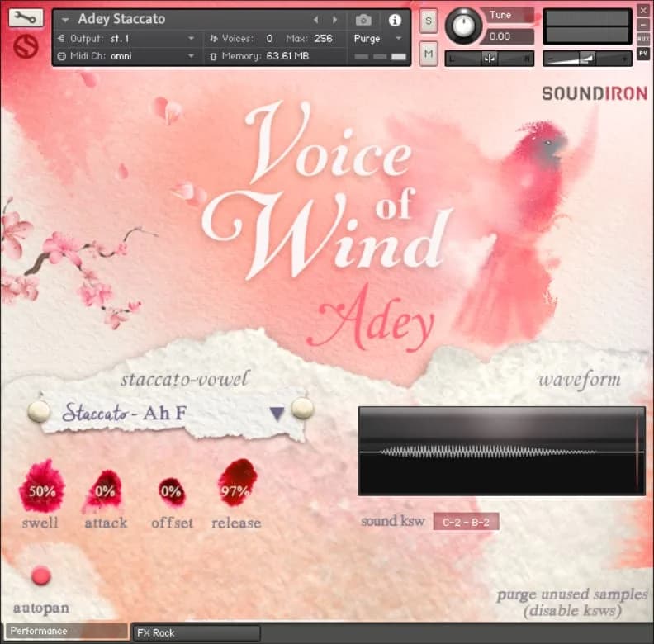Screen dimensions: 654x644
Task: Open the wrench instrument edit mode
Action: pyautogui.click(x=26, y=18)
